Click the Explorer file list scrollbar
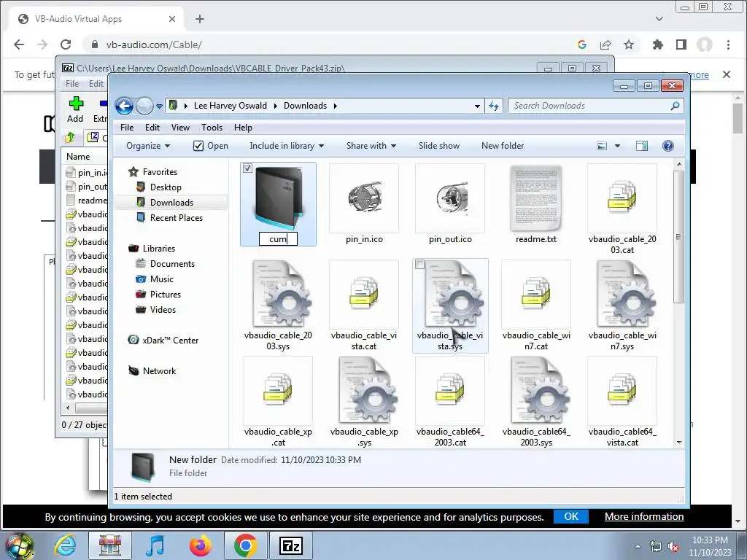Image resolution: width=747 pixels, height=560 pixels. (x=679, y=237)
